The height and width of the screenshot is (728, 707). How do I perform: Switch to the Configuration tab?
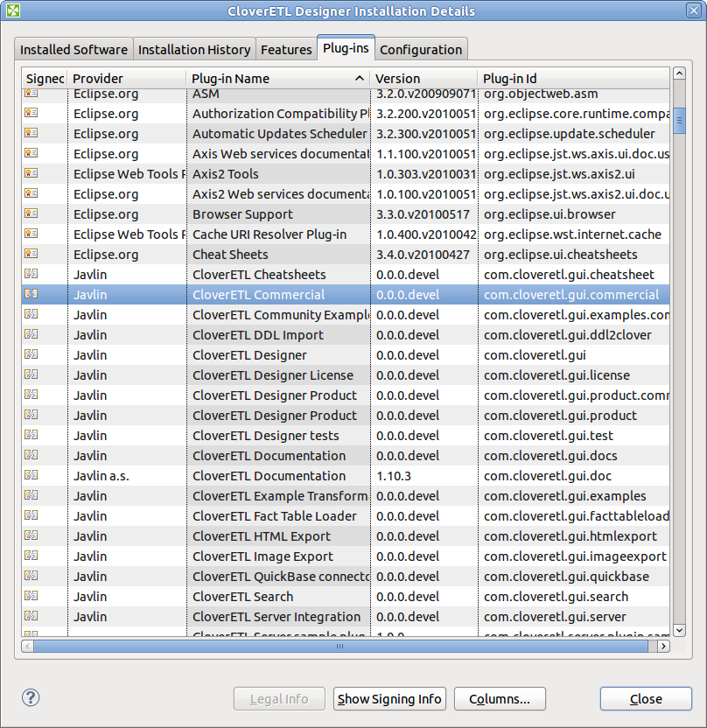point(421,49)
